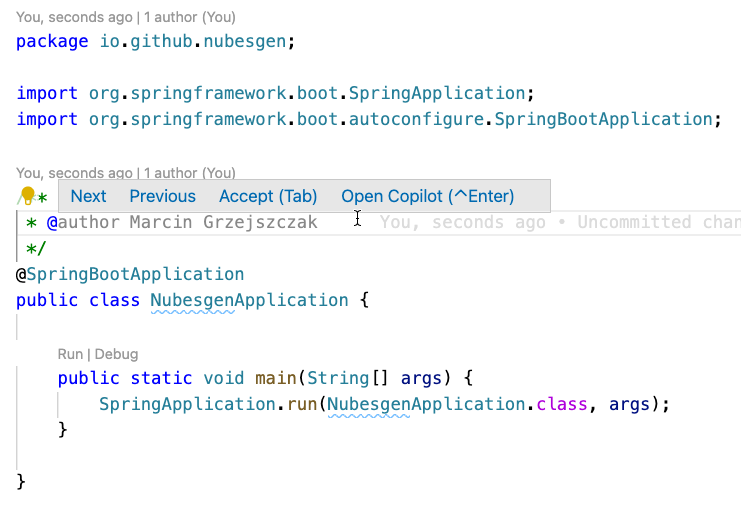Screen dimensions: 741x509
Task: Click 'public static void' modifiers of main
Action: 151,379
